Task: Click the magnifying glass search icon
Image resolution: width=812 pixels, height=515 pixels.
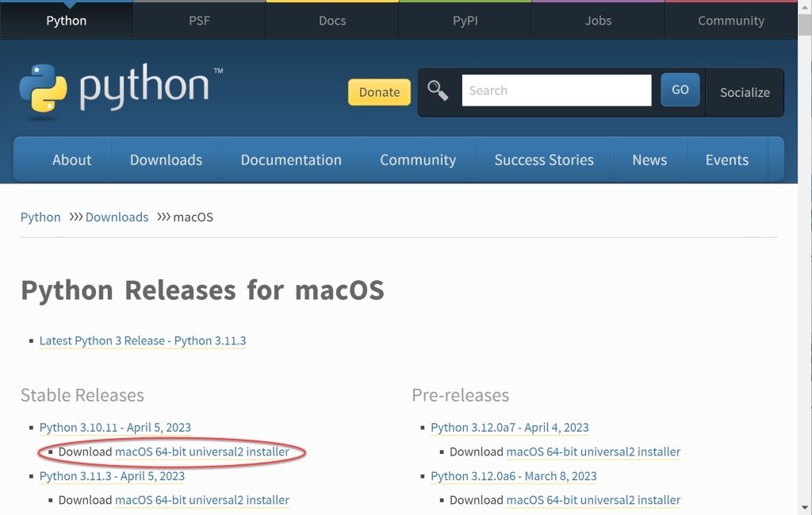Action: point(438,90)
